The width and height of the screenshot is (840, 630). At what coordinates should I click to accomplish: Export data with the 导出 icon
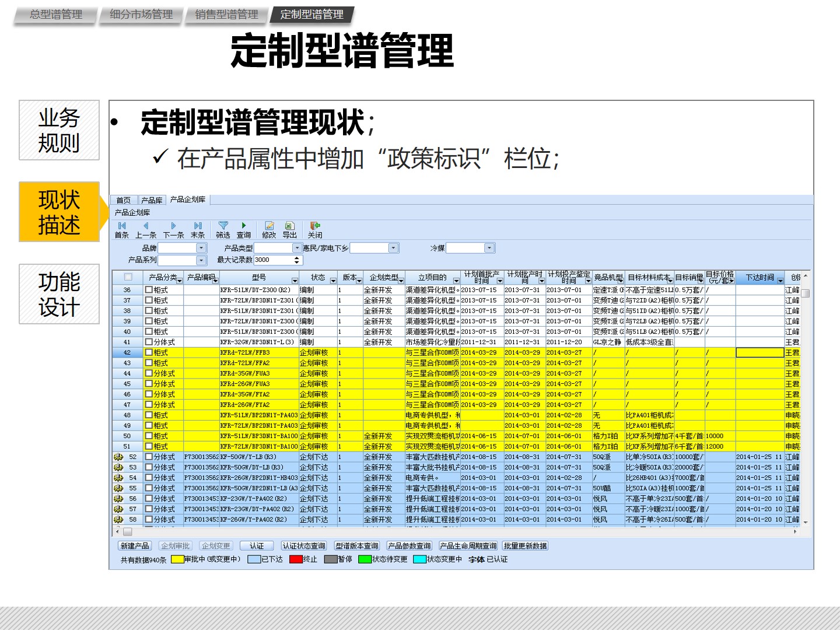289,226
